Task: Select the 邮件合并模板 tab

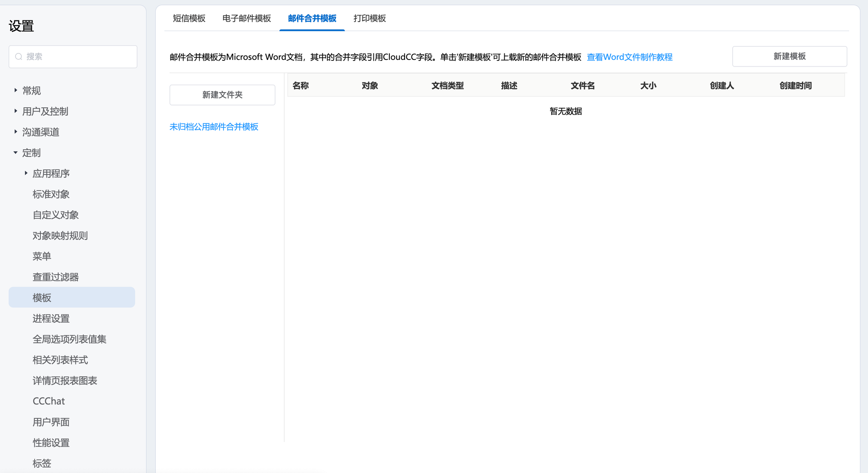Action: tap(312, 18)
